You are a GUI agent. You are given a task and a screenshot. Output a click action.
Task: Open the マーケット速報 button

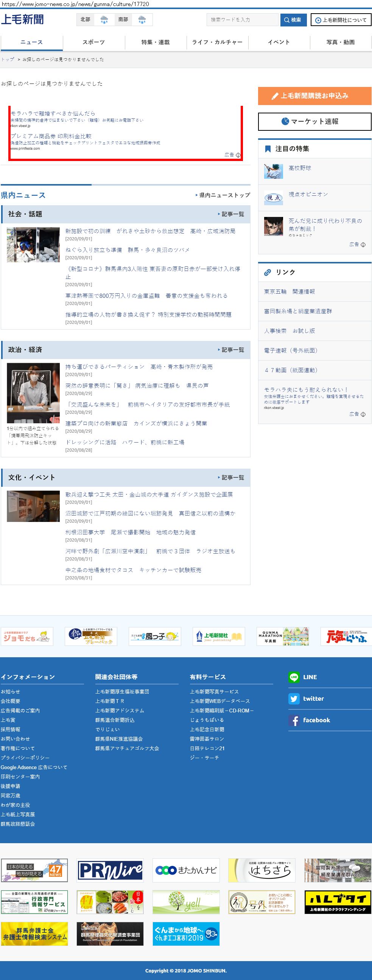[314, 121]
